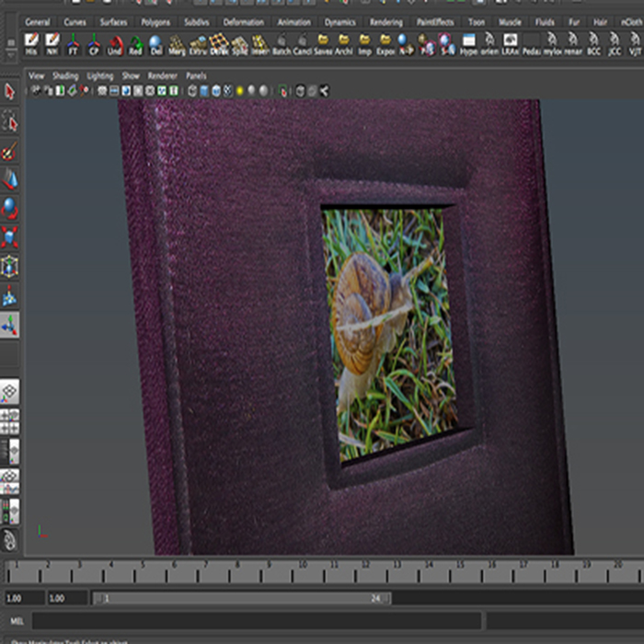
Task: Open the Toon shelf tab
Action: (477, 22)
